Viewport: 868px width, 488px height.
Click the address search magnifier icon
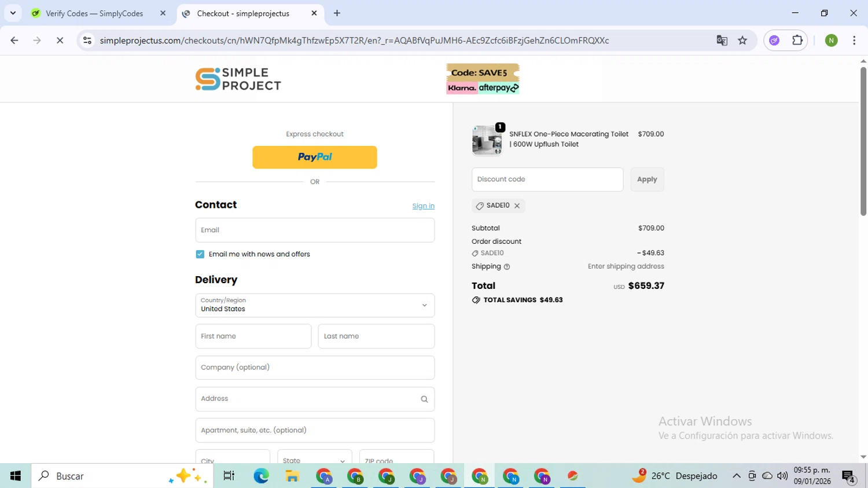point(424,399)
